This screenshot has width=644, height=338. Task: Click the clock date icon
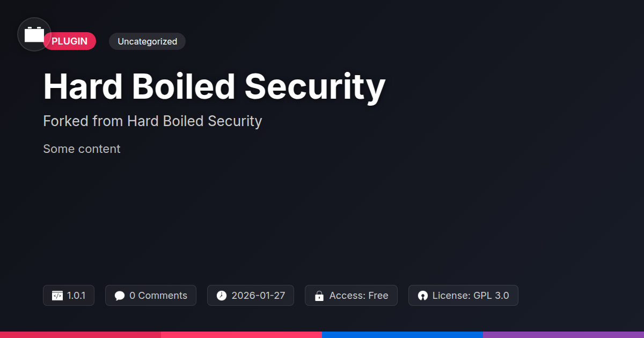click(x=222, y=296)
